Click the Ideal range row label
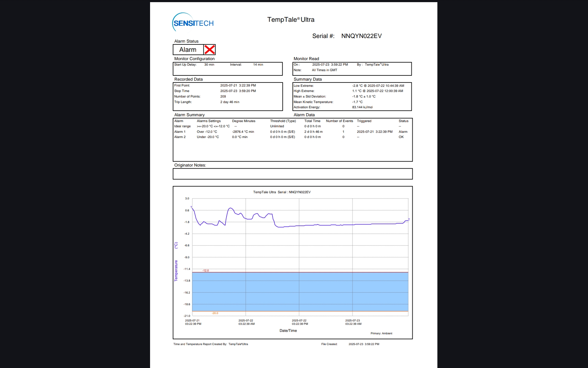 (182, 126)
